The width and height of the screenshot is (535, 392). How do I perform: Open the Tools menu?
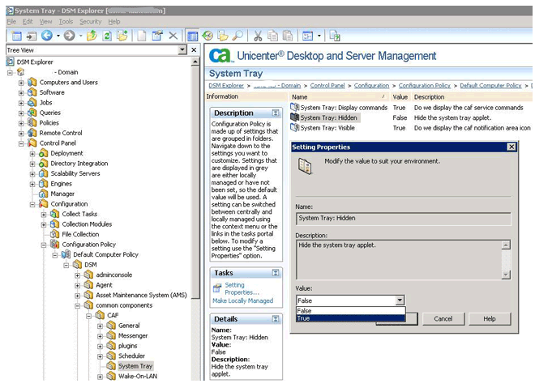66,22
